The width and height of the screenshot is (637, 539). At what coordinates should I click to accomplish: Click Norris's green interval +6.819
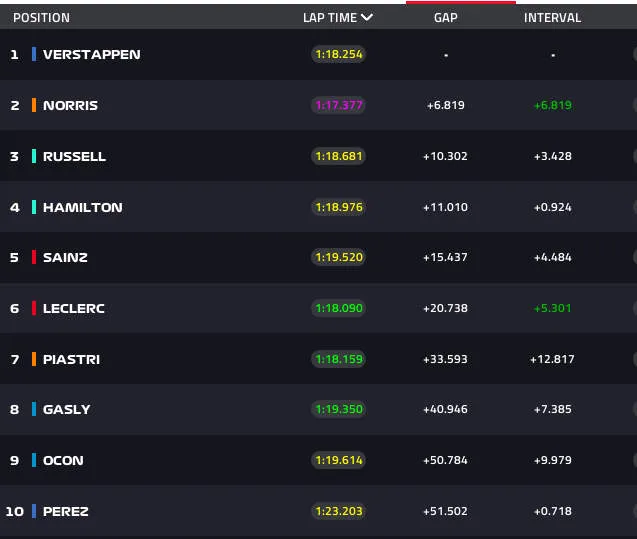click(553, 105)
